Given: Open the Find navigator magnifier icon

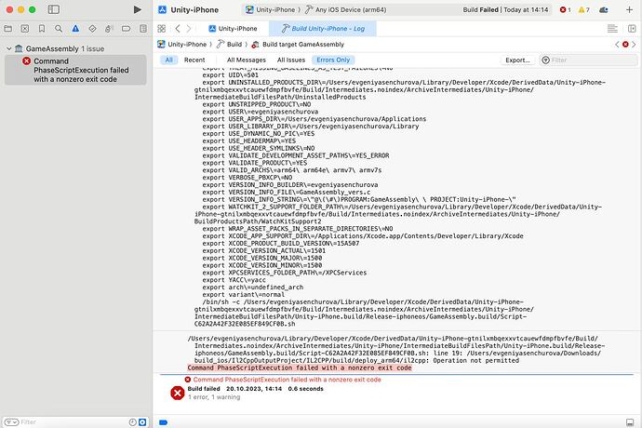Looking at the screenshot, I should pyautogui.click(x=59, y=28).
